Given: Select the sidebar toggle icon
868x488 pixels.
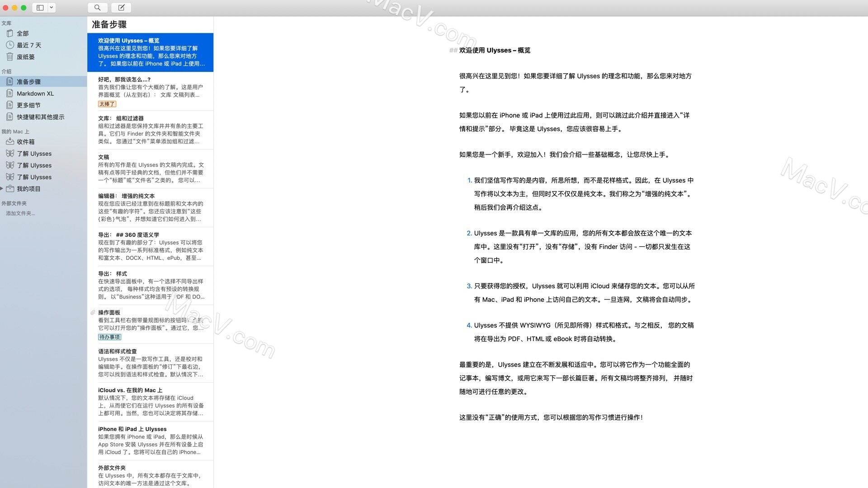Looking at the screenshot, I should pos(40,7).
